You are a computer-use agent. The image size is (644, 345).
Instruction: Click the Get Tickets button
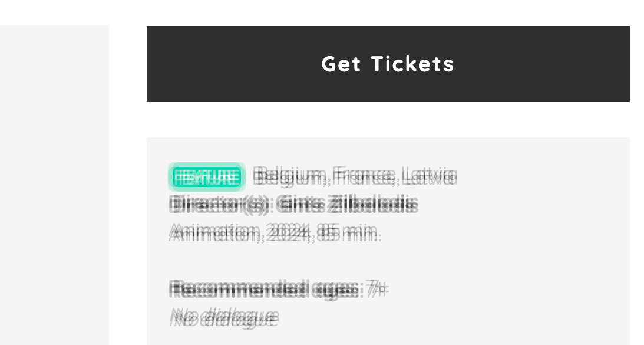[x=388, y=64]
